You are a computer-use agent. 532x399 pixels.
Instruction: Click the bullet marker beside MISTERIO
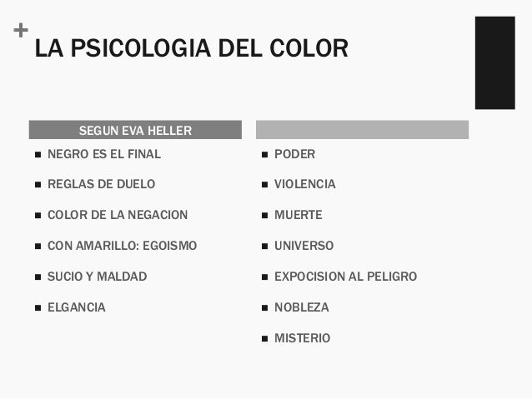(265, 339)
